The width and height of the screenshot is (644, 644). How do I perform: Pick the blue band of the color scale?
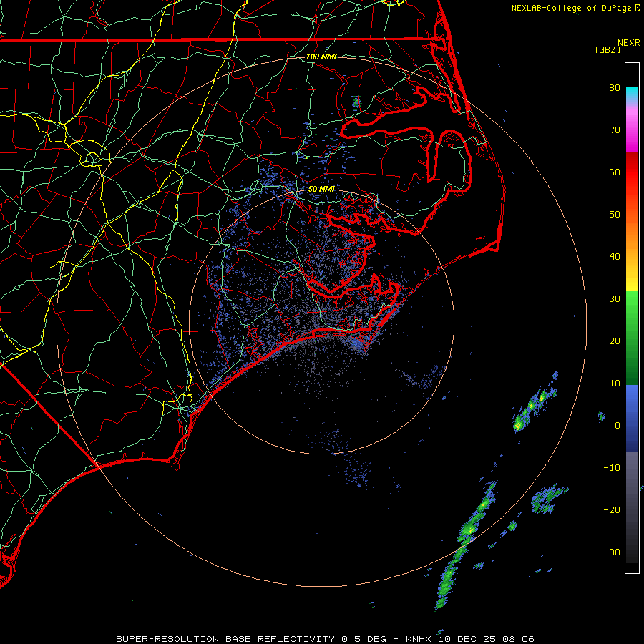point(632,418)
